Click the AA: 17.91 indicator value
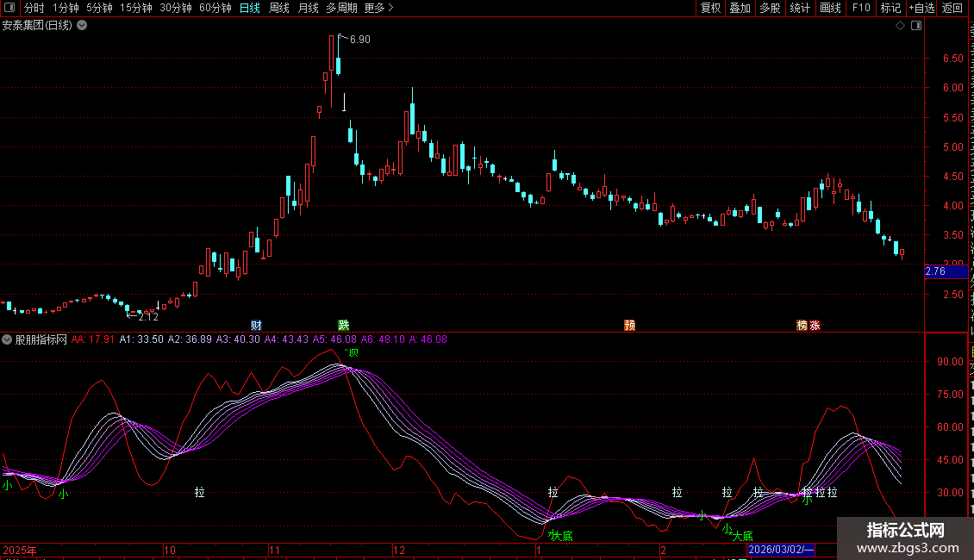Viewport: 974px width, 560px height. point(92,339)
